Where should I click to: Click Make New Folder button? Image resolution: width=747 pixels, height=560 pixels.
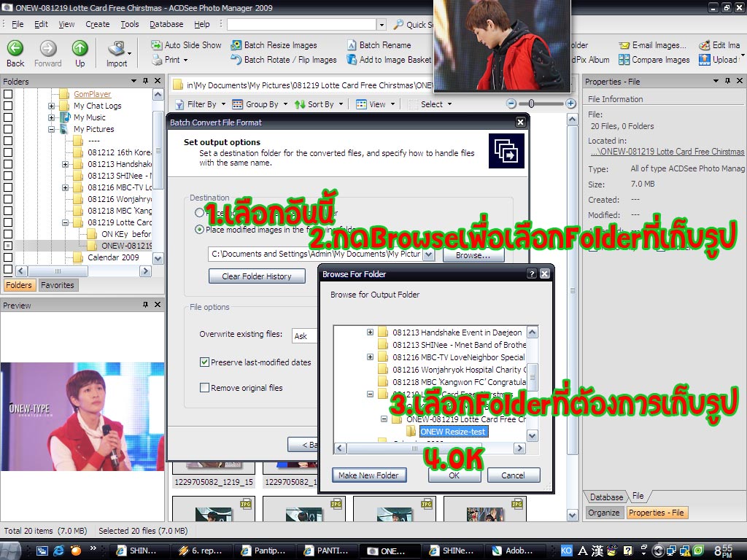[x=368, y=475]
